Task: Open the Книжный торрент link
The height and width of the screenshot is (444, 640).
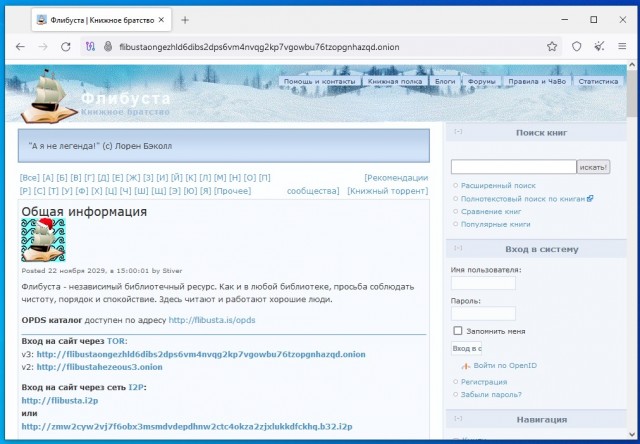Action: tap(388, 191)
